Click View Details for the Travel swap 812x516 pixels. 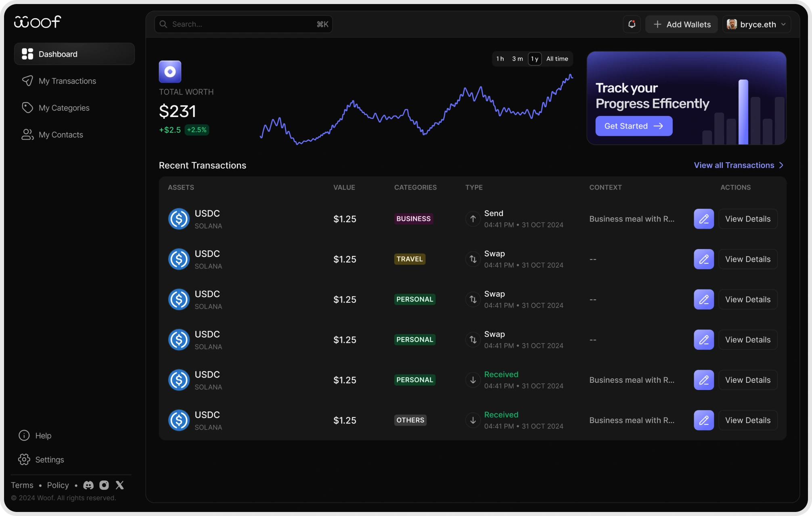tap(748, 259)
